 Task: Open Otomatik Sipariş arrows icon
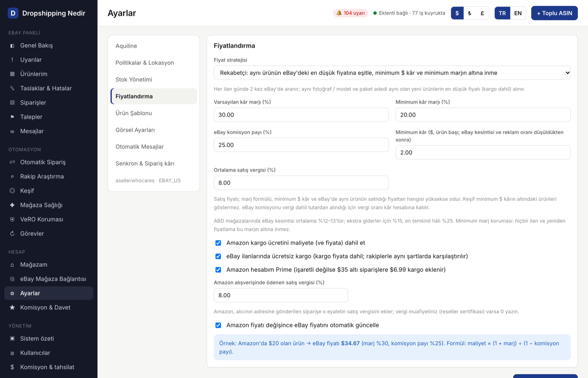pos(12,162)
